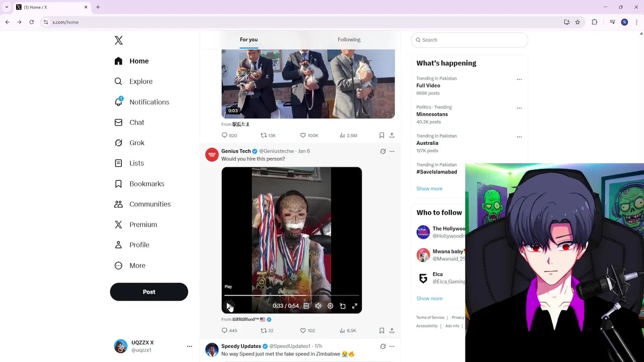Like the post with 102 likes
The image size is (644, 362).
(x=307, y=330)
